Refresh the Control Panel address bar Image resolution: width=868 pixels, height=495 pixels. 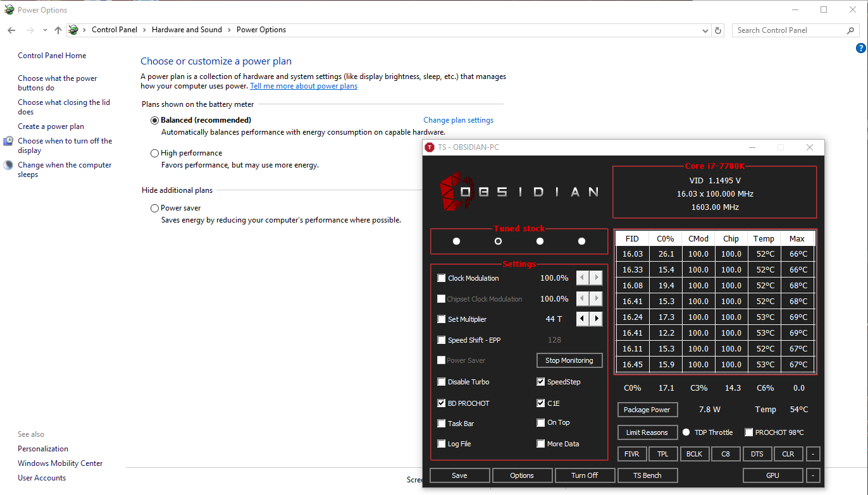[718, 30]
